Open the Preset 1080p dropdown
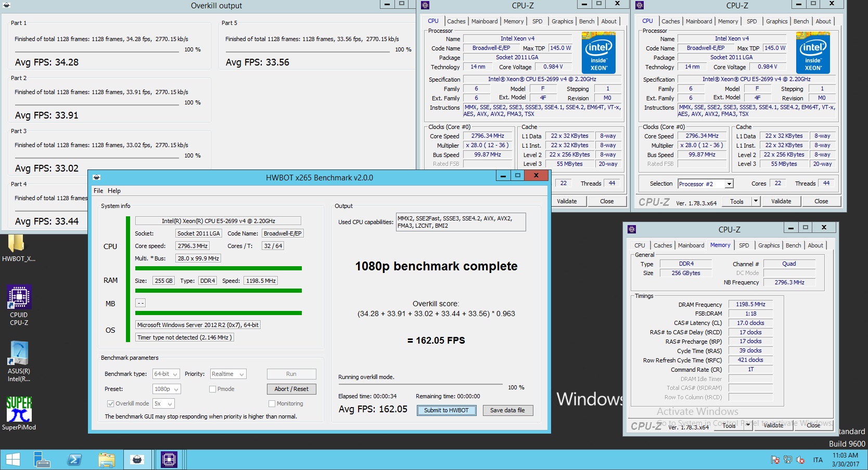The width and height of the screenshot is (868, 470). coord(167,389)
